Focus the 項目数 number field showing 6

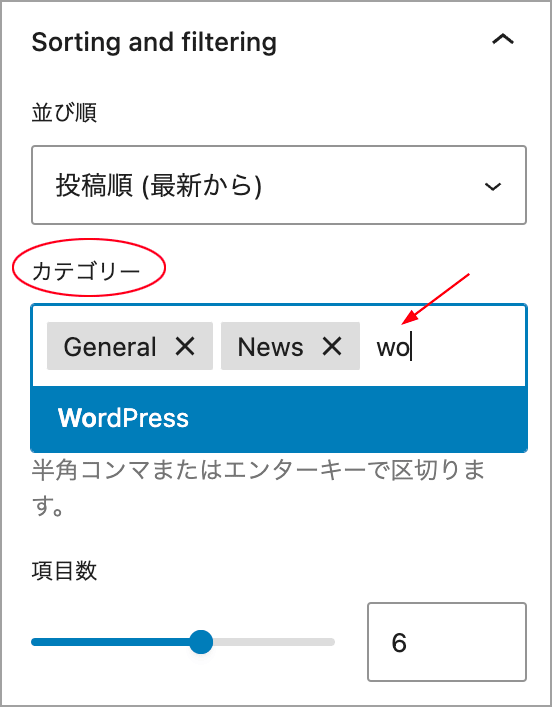[446, 642]
